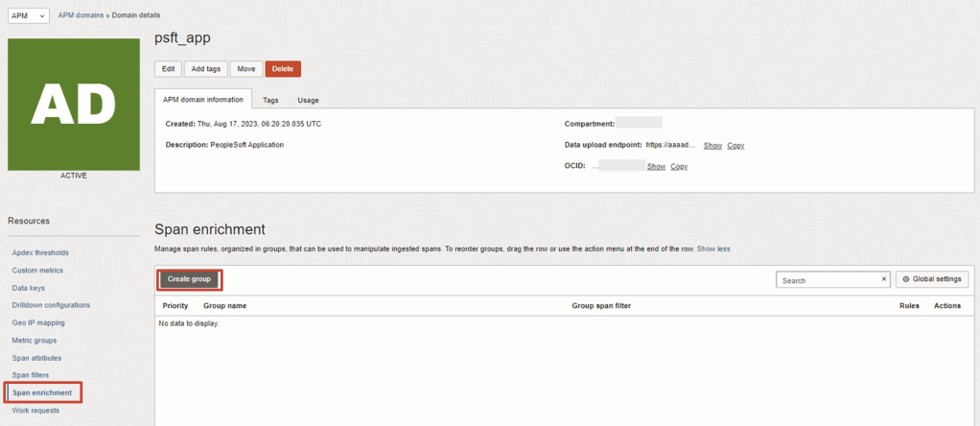Clear the search field with the X icon

coord(884,279)
